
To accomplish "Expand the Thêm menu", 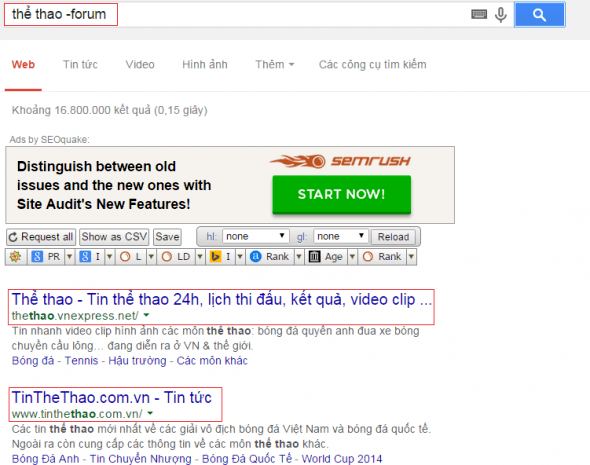I will (275, 64).
